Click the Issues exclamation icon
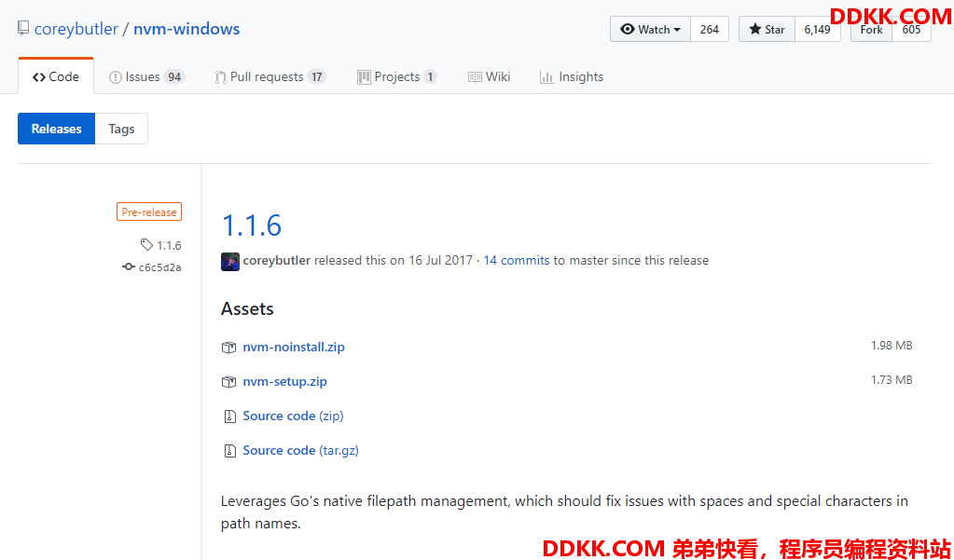 [x=115, y=77]
